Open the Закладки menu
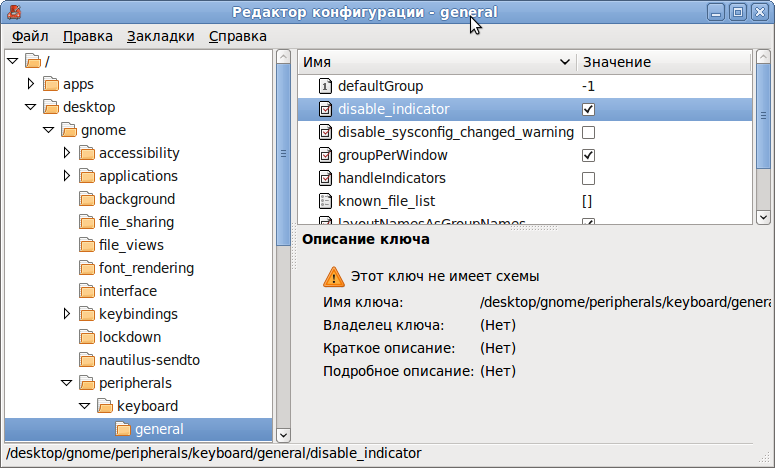 coord(161,36)
